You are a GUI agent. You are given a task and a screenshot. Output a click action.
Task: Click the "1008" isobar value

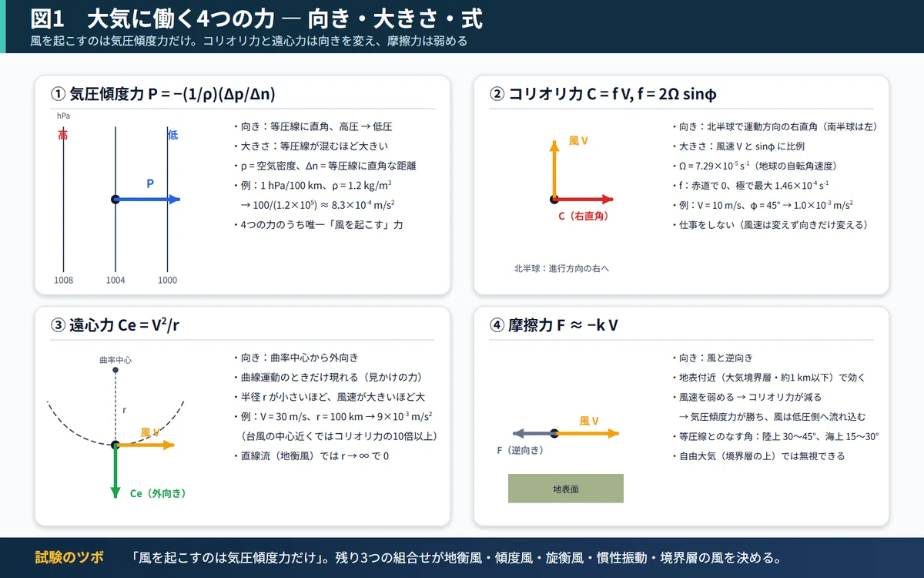coord(63,280)
